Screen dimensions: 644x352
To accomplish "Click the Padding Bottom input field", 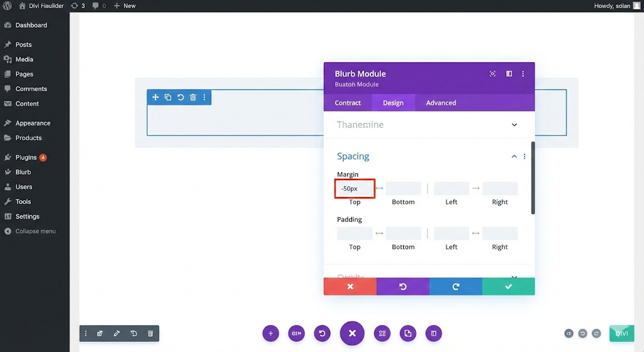I will click(x=403, y=233).
